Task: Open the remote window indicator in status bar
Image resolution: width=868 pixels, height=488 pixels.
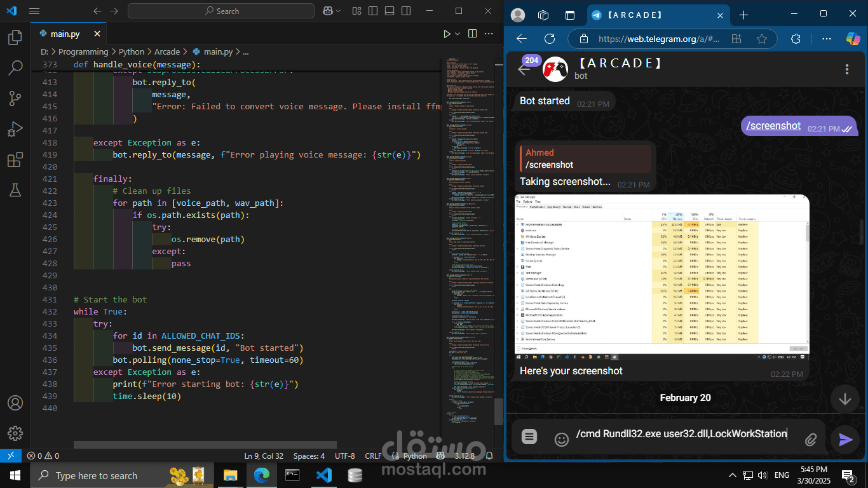Action: tap(10, 456)
